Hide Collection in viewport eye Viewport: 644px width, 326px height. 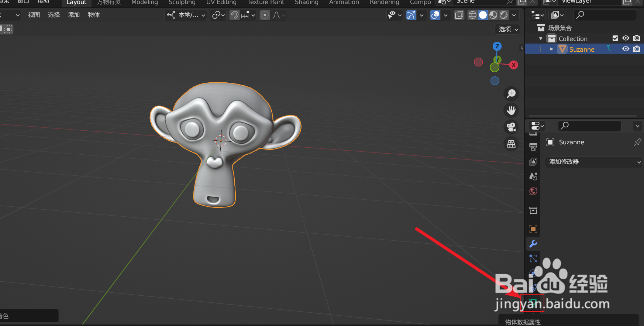(626, 38)
